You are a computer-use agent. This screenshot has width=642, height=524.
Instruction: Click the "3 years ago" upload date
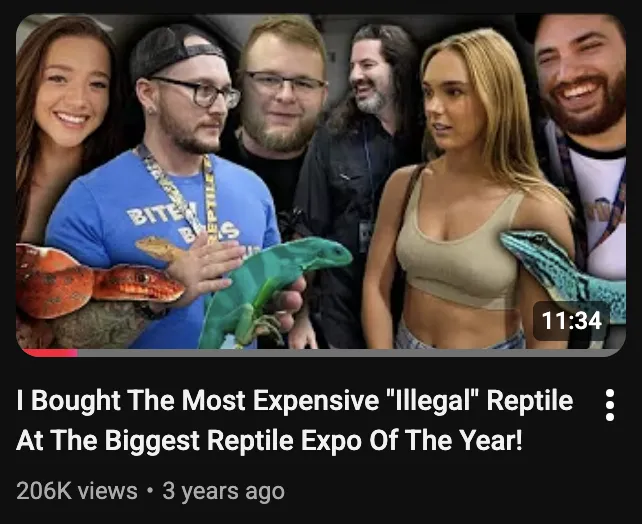click(x=224, y=491)
